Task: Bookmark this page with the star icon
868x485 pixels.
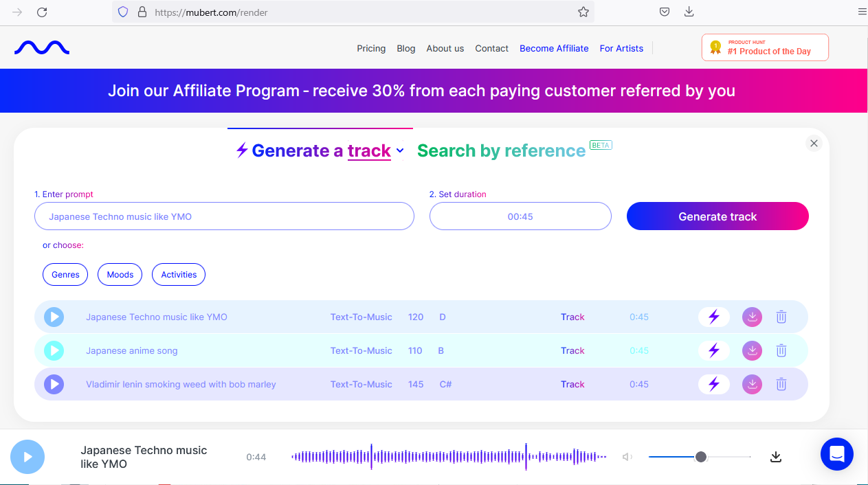Action: click(583, 12)
